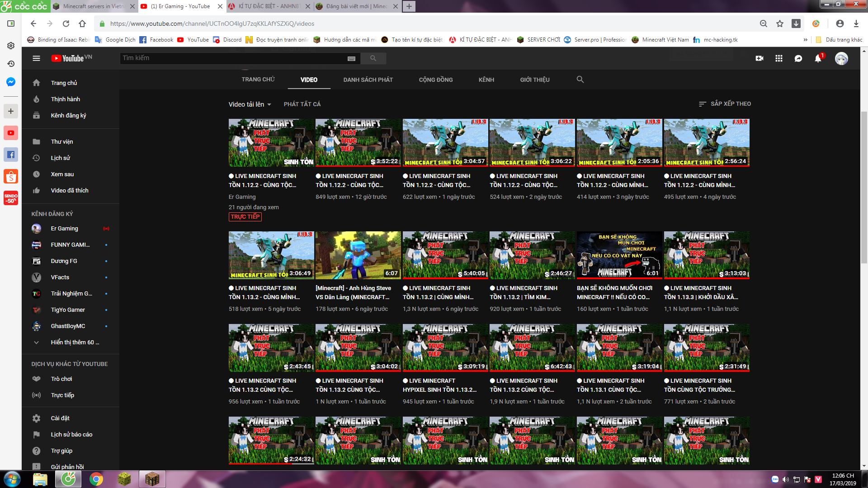Open the SẮP XẾP THEO sort menu

(x=725, y=104)
